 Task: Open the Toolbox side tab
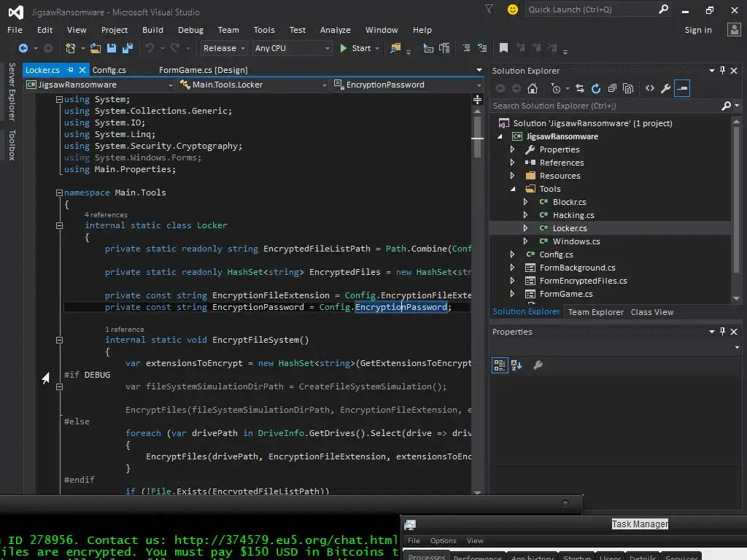12,145
